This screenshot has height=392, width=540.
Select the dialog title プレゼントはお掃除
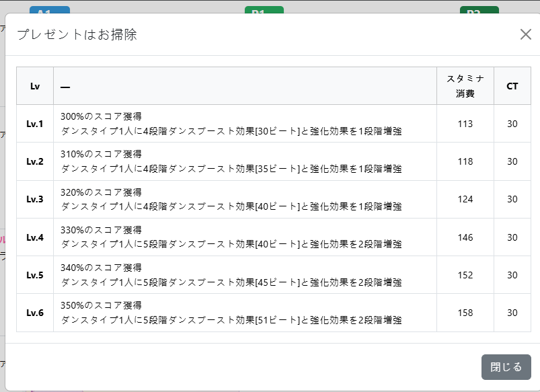[77, 34]
